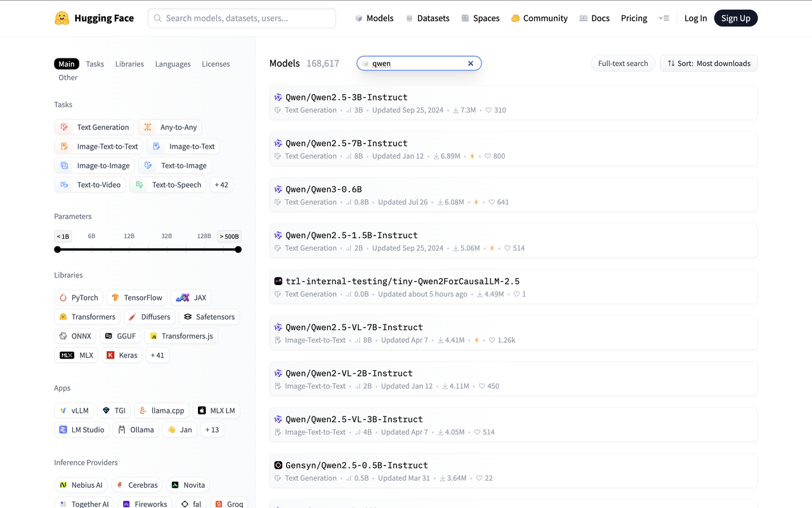Show the +41 additional libraries
The width and height of the screenshot is (812, 508).
pyautogui.click(x=157, y=356)
